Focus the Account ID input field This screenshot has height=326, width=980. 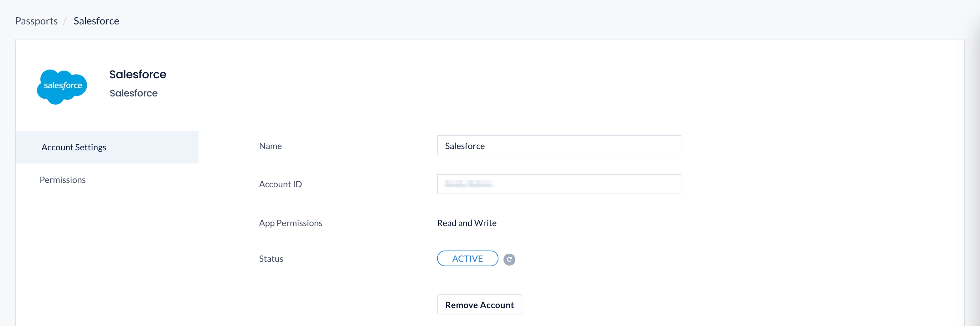coord(559,184)
